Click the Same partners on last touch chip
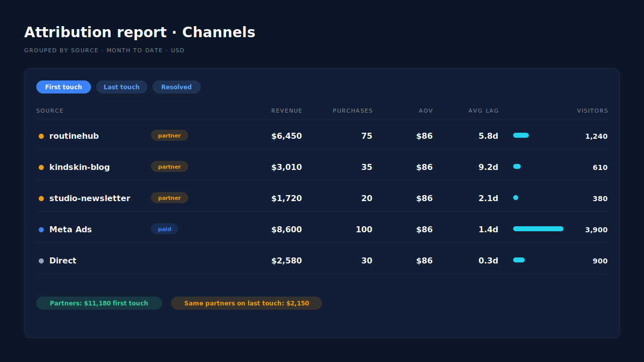Viewport: 644px width, 362px height. [x=247, y=303]
